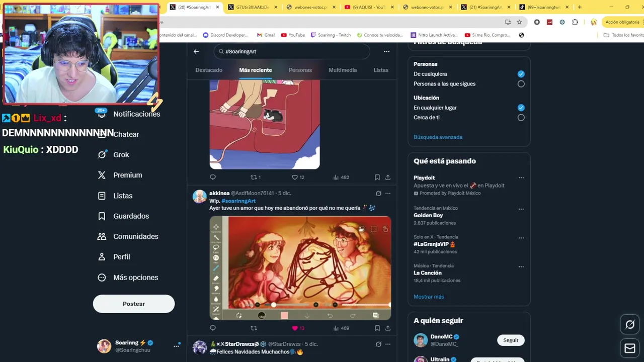Open Notificaciones in the sidebar
Screen dimensions: 644x362
[x=130, y=114]
